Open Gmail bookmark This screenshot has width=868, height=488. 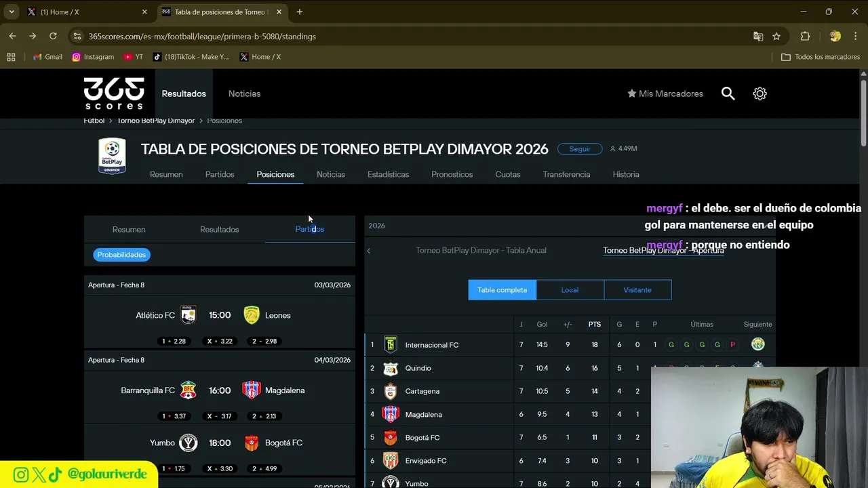(47, 57)
